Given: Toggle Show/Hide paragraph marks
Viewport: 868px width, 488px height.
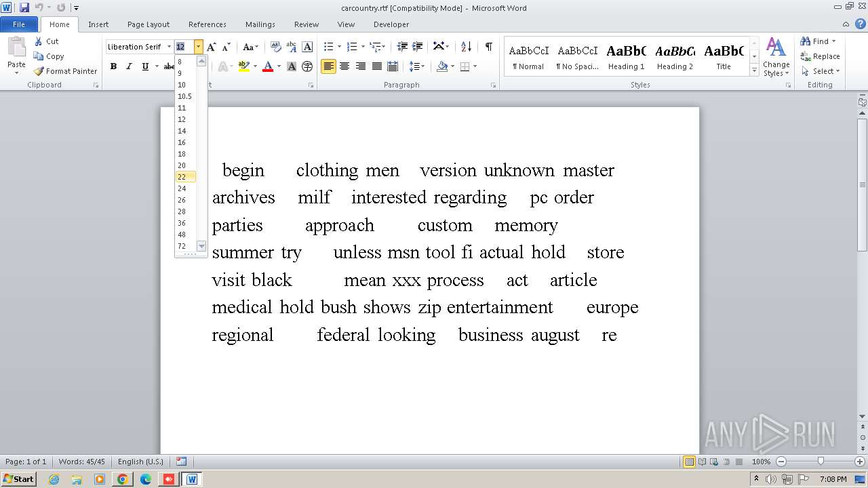Looking at the screenshot, I should pos(488,47).
